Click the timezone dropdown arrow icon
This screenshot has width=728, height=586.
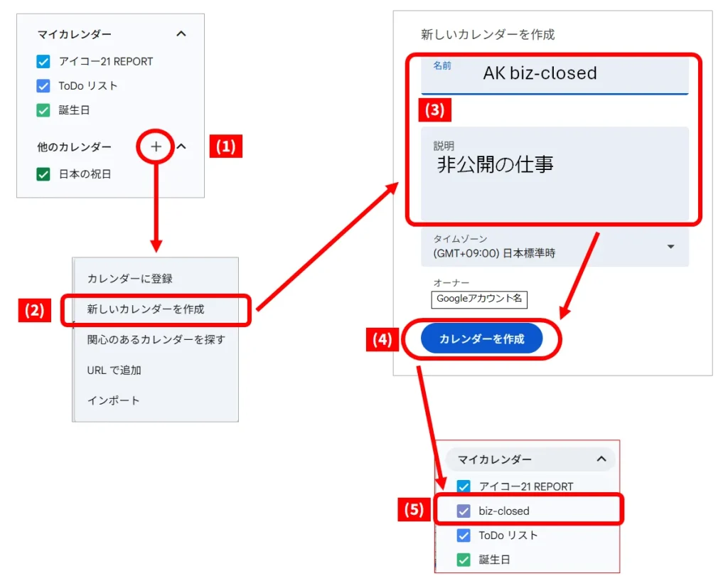coord(670,247)
